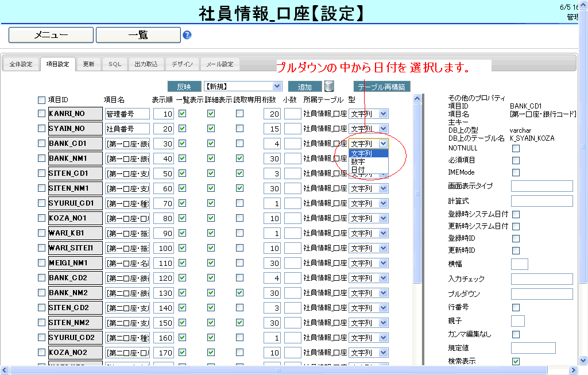Expand the type dropdown for KANRI_NO row
Viewport: 588px width, 375px height.
pyautogui.click(x=383, y=114)
